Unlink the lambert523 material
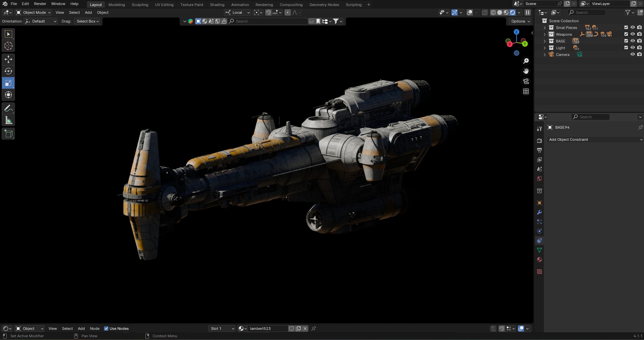Screen dimensions: 644x340 (305, 329)
